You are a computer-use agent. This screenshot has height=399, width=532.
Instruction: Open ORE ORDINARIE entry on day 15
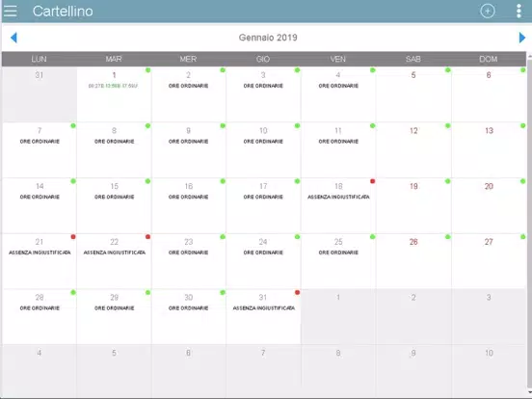114,198
